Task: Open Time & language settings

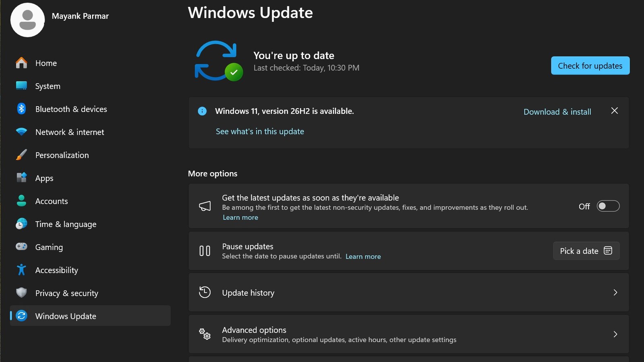Action: (x=90, y=224)
